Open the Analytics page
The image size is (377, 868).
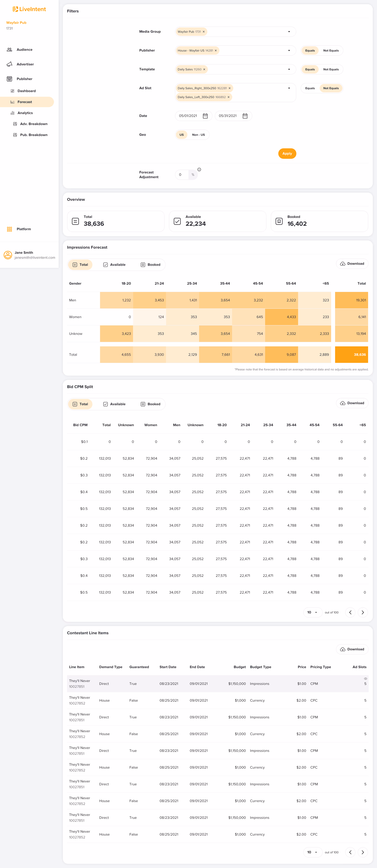tap(25, 113)
